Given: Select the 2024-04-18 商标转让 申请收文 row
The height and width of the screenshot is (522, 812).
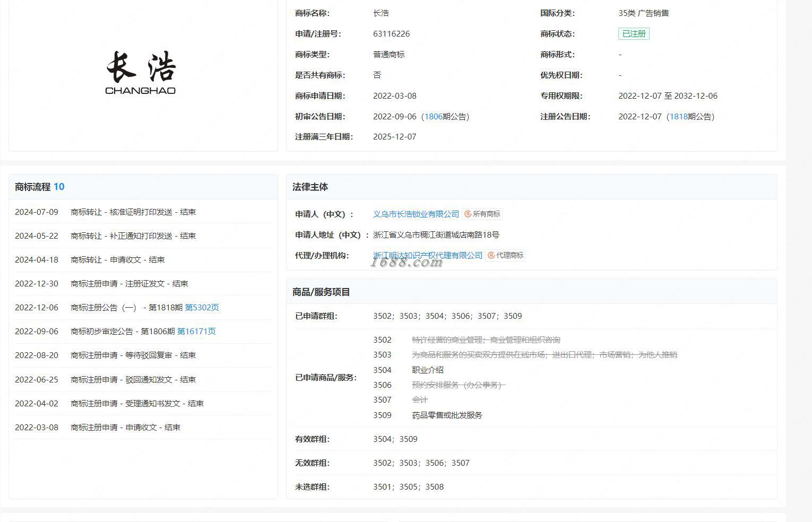Looking at the screenshot, I should pos(143,259).
